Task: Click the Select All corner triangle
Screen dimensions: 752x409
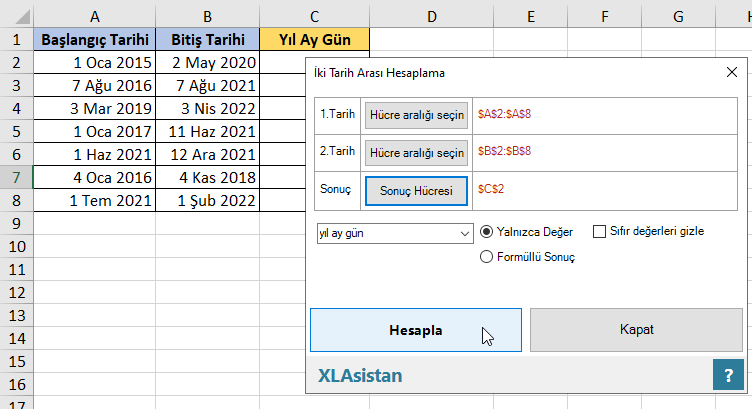Action: (23, 17)
